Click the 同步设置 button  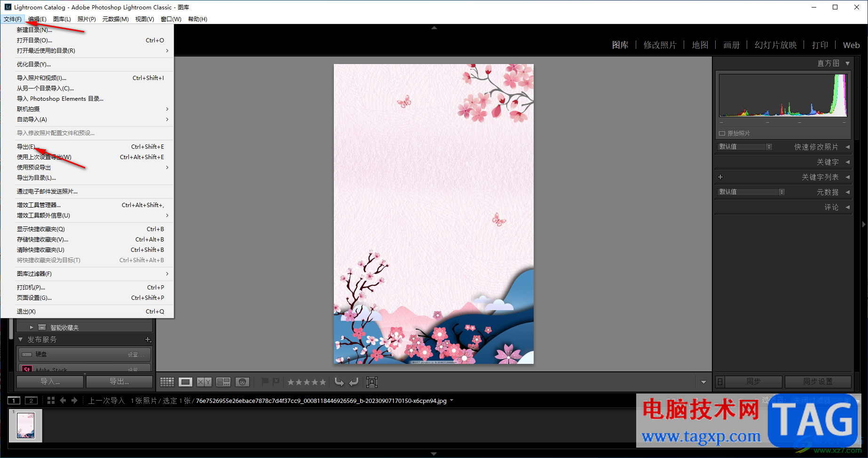[x=818, y=382]
